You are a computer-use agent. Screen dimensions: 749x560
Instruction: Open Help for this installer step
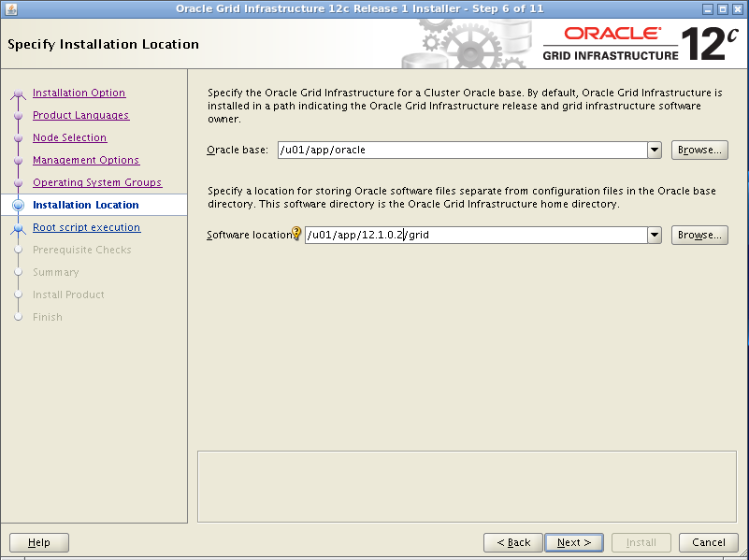38,542
